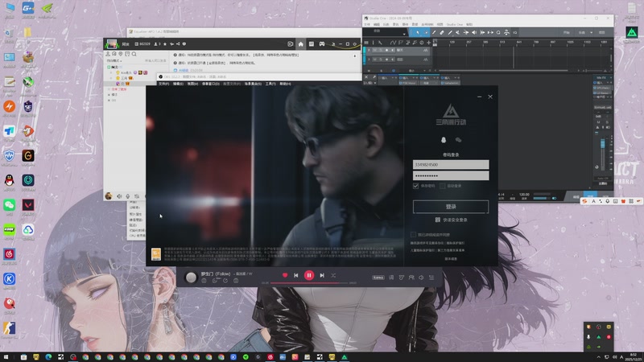Go to home icon in YY channel window
Viewport: 644px width, 362px height.
(300, 44)
